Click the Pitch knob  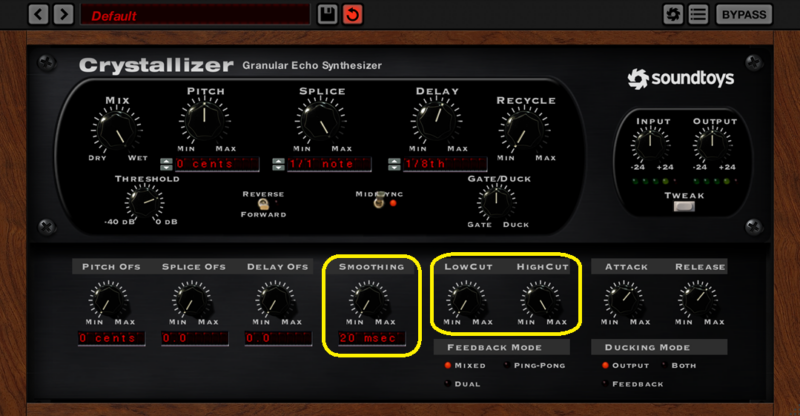(x=205, y=120)
